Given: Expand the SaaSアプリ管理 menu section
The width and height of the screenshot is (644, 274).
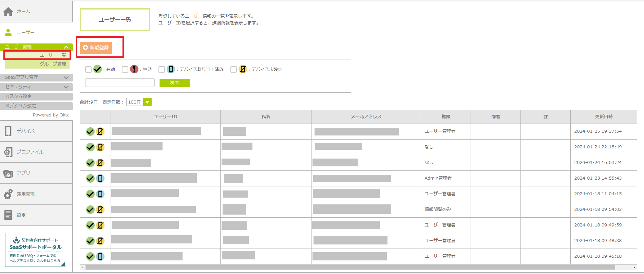Looking at the screenshot, I should (66, 77).
